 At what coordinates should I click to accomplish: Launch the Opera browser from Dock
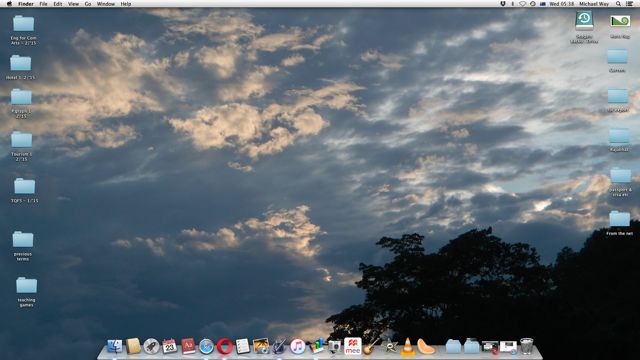(224, 347)
